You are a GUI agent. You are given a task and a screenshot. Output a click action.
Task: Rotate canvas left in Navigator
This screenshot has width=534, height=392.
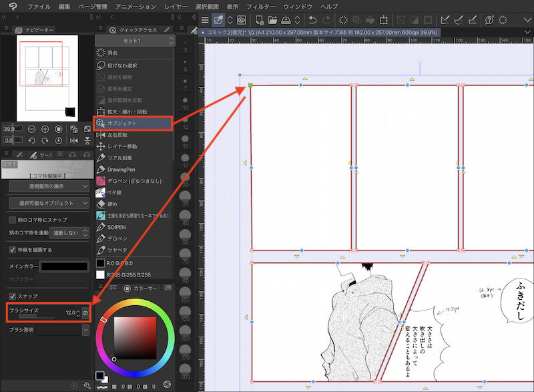31,140
